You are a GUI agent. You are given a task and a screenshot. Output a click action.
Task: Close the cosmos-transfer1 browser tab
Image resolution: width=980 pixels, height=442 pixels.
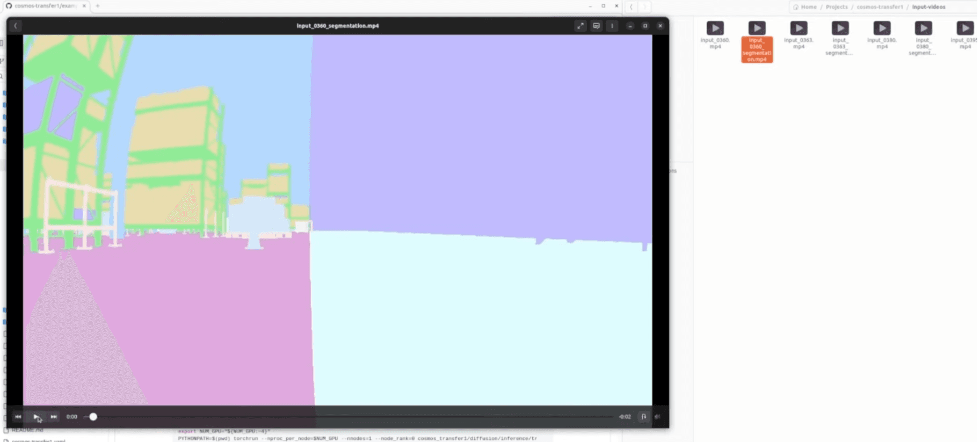pyautogui.click(x=84, y=6)
